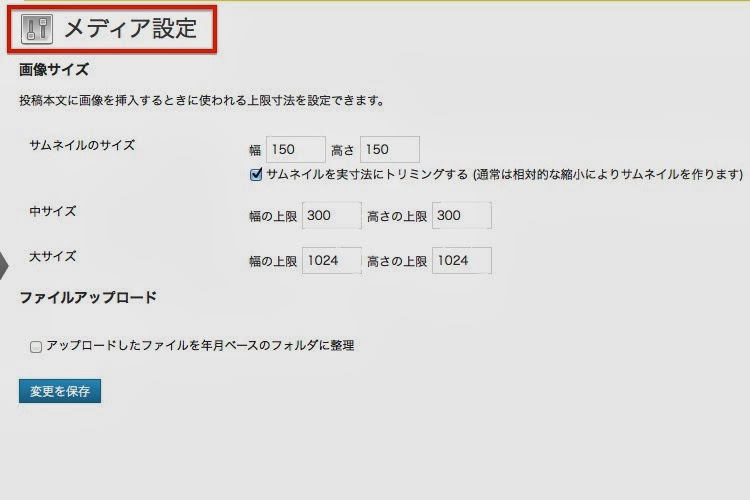Click the 大サイズ row label
750x500 pixels.
pyautogui.click(x=53, y=256)
